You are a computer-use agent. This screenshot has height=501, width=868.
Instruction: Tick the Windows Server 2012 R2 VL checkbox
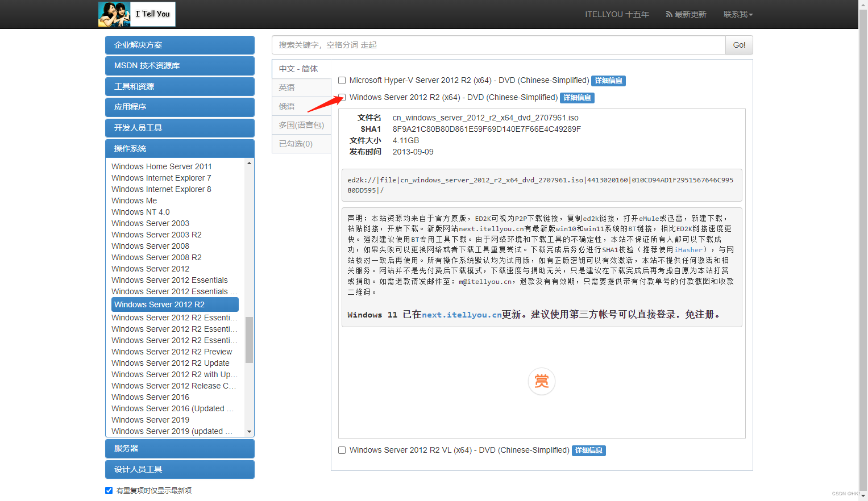pos(342,450)
